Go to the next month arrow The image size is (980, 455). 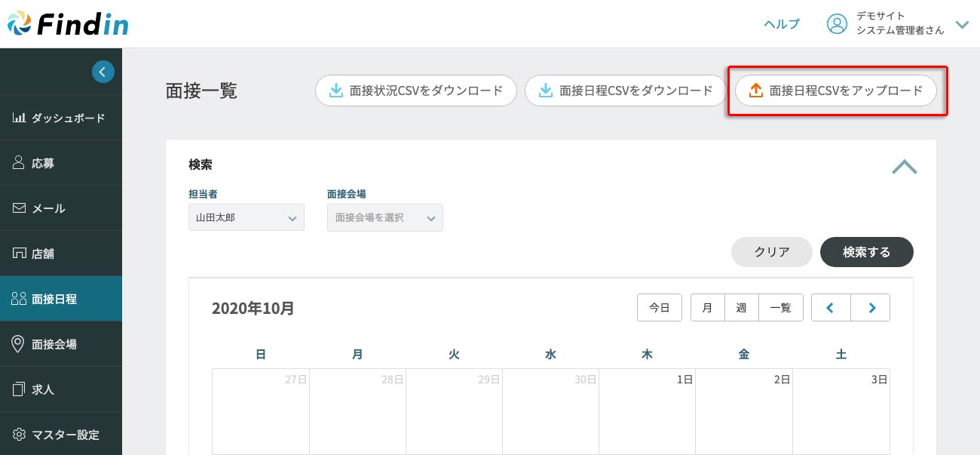(x=871, y=308)
